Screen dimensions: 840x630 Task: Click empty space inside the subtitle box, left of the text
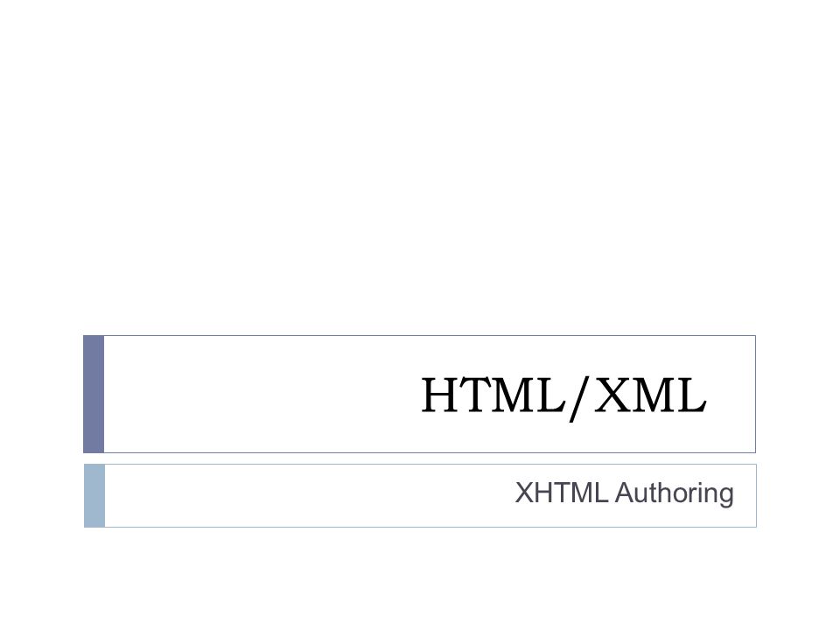pyautogui.click(x=305, y=495)
